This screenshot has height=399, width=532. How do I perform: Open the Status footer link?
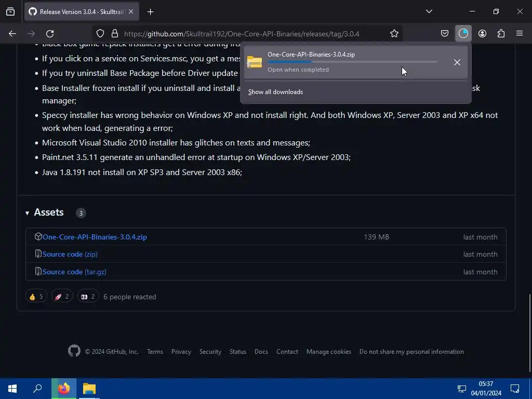pos(238,352)
